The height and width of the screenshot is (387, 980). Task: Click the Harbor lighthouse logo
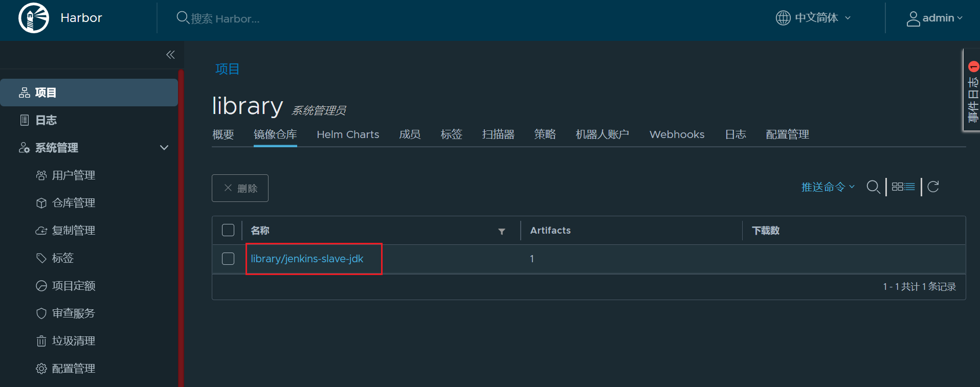pyautogui.click(x=34, y=18)
